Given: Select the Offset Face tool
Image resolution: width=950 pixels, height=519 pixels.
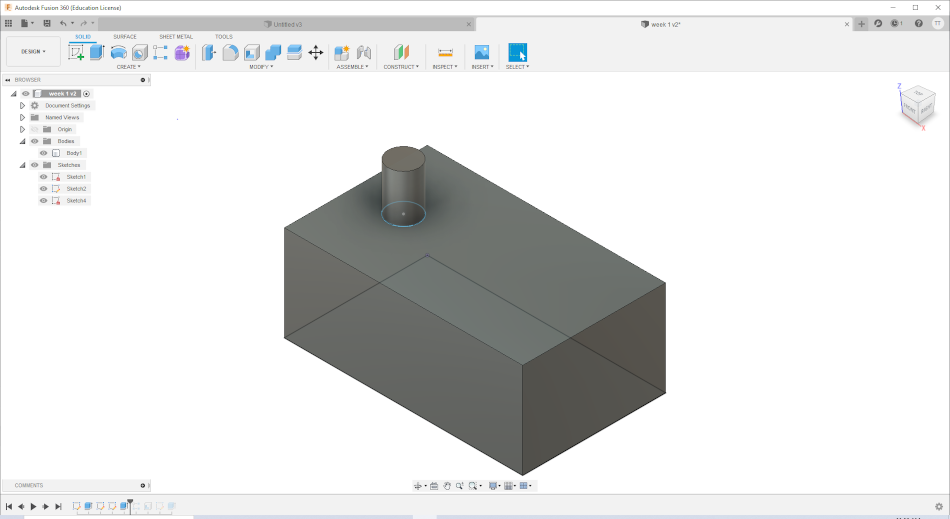Looking at the screenshot, I should click(x=294, y=53).
